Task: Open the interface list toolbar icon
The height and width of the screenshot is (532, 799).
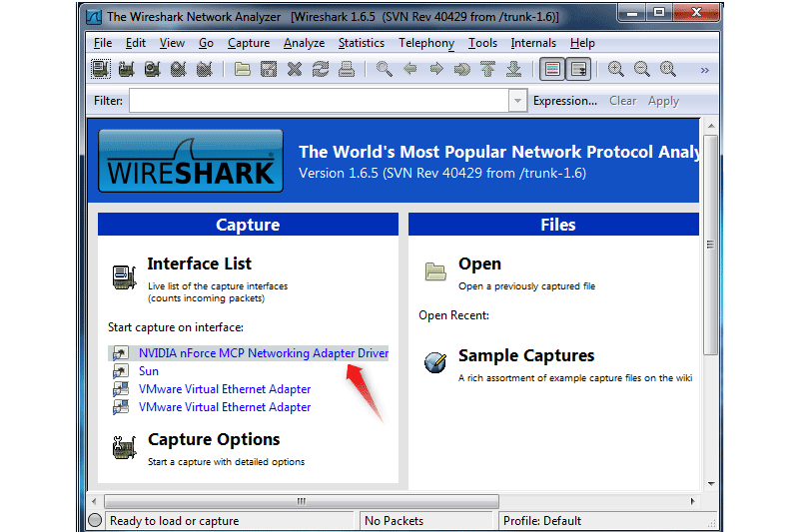Action: [101, 69]
